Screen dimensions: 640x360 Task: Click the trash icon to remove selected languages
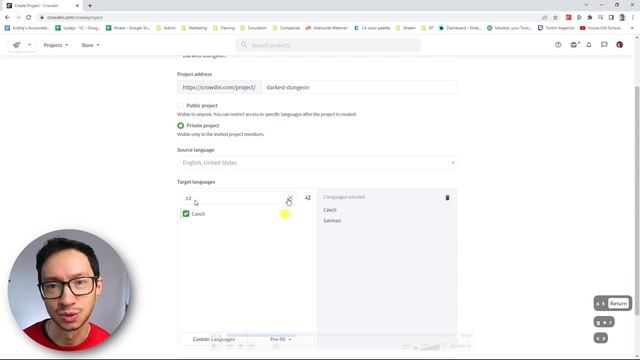tap(447, 198)
